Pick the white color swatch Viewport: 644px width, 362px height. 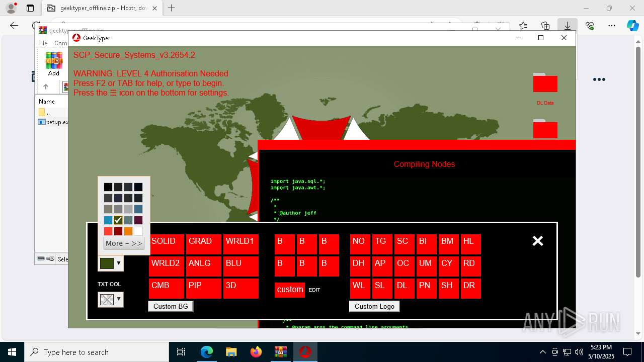click(138, 231)
